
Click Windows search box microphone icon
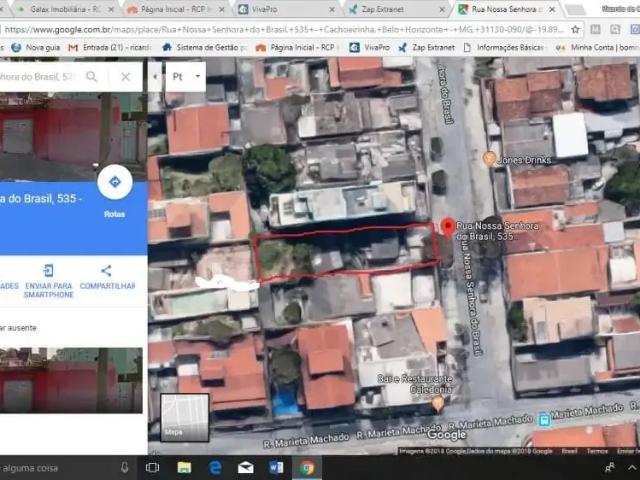(125, 468)
